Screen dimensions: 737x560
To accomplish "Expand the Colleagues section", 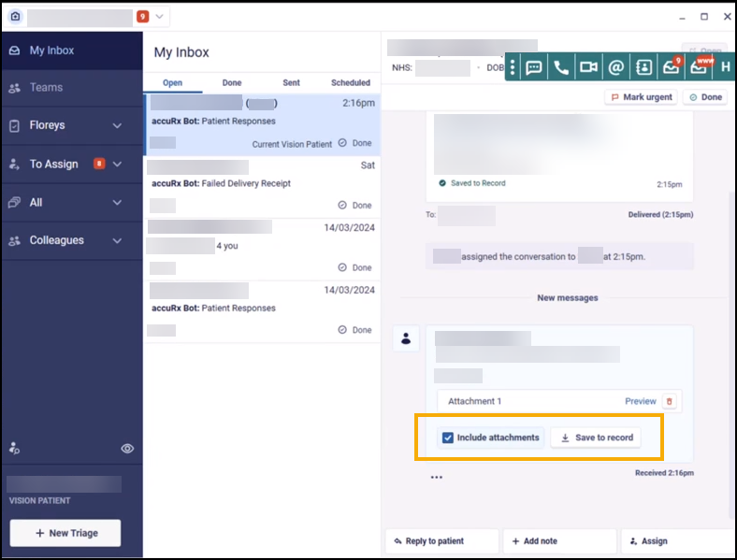I will point(117,240).
